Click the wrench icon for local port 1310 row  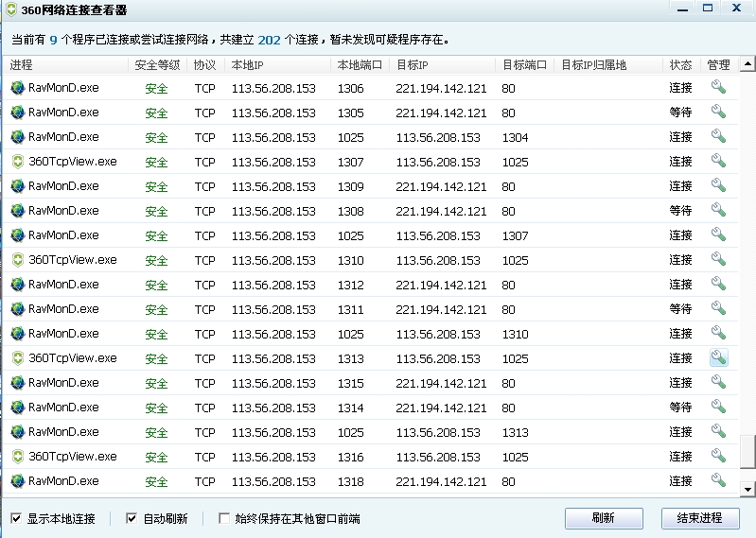point(718,259)
